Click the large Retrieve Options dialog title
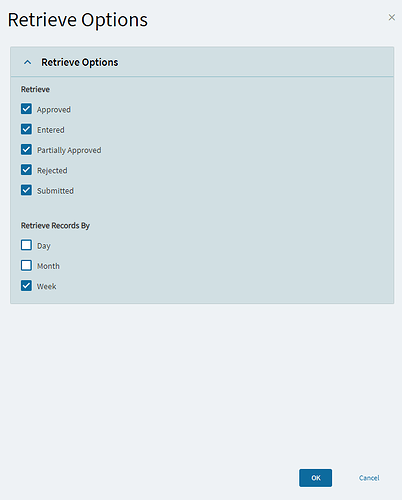Screen dimensions: 402x500 (x=78, y=20)
